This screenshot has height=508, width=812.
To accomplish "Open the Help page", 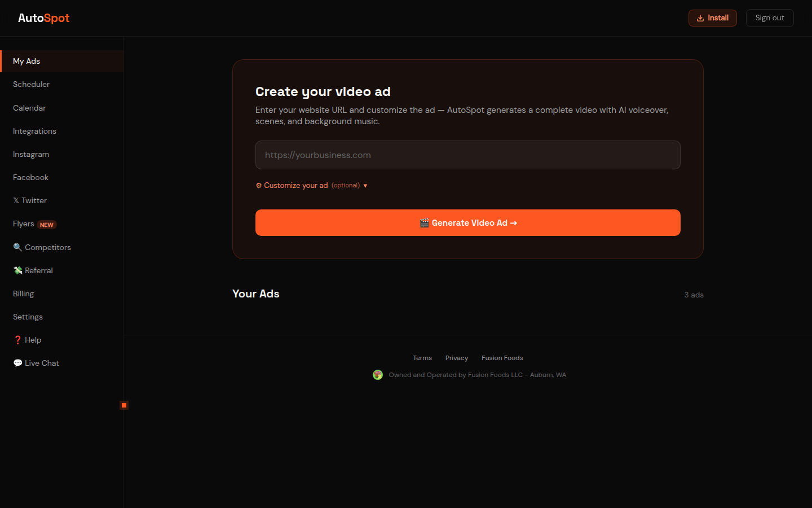I will click(x=62, y=340).
